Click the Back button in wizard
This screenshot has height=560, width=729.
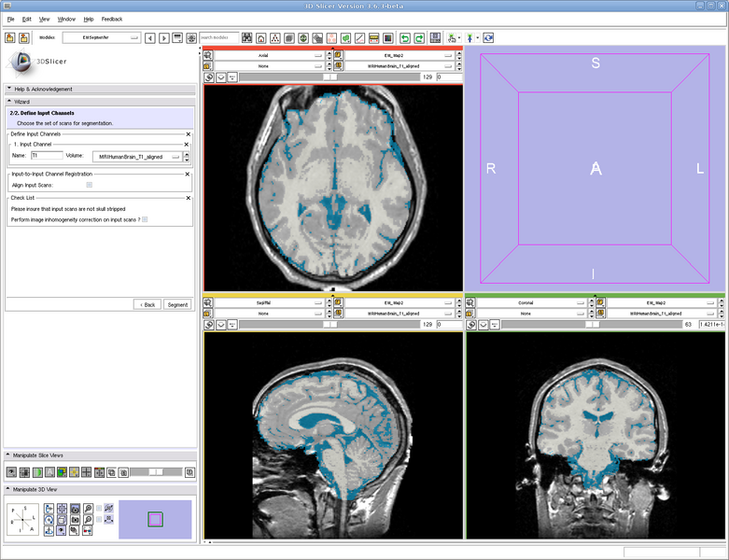[x=147, y=305]
